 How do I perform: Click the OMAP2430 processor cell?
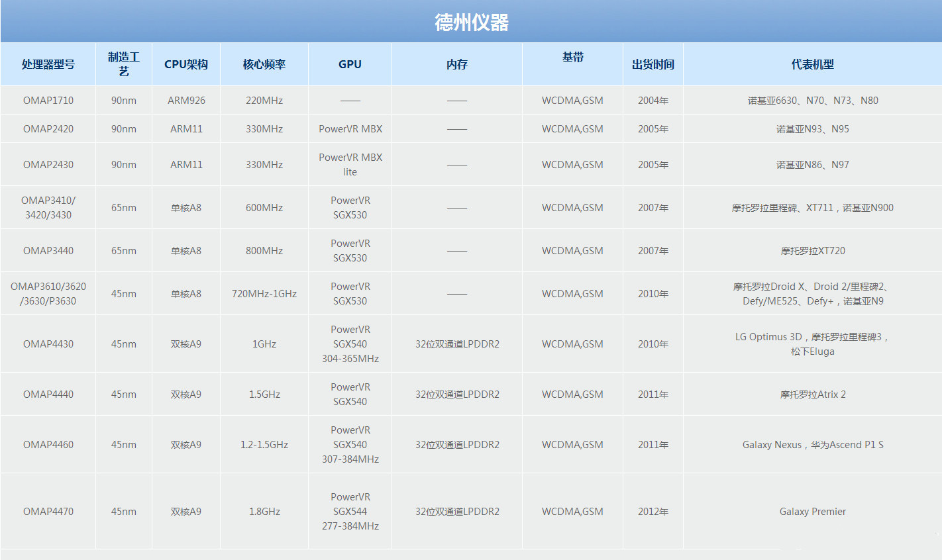pyautogui.click(x=48, y=165)
